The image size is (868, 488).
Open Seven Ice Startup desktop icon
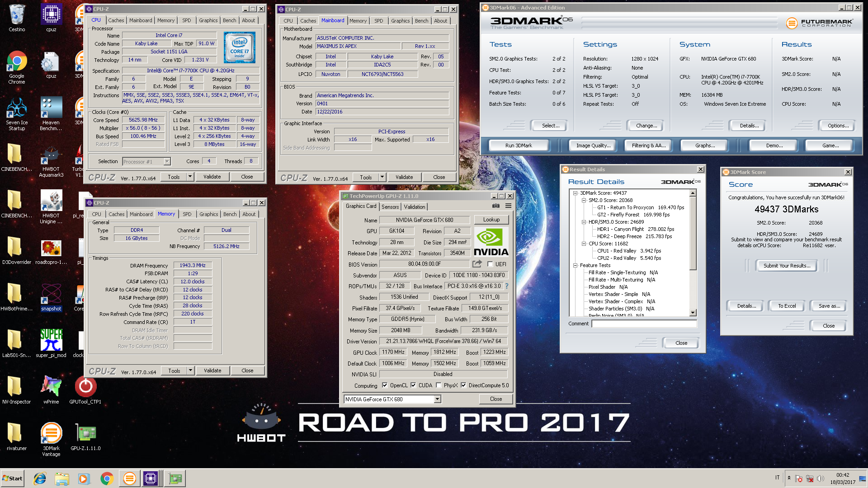click(x=17, y=114)
